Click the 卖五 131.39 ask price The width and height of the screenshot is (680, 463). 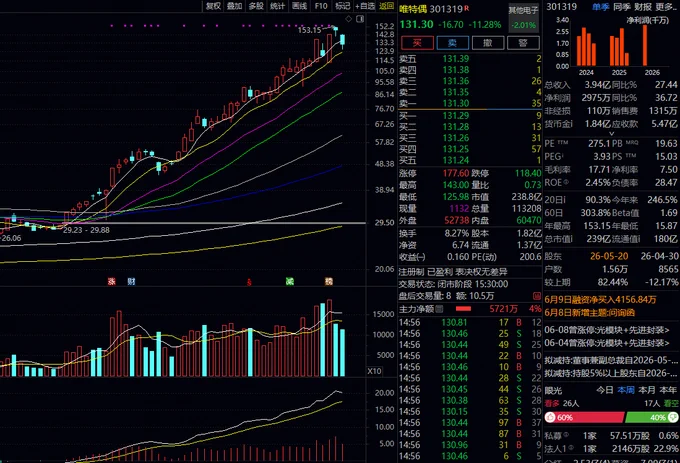pyautogui.click(x=456, y=59)
